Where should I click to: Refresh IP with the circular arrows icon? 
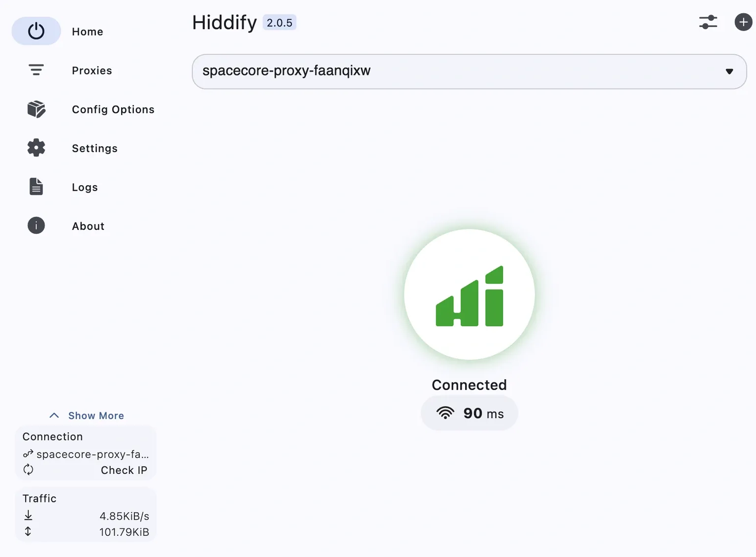(29, 470)
